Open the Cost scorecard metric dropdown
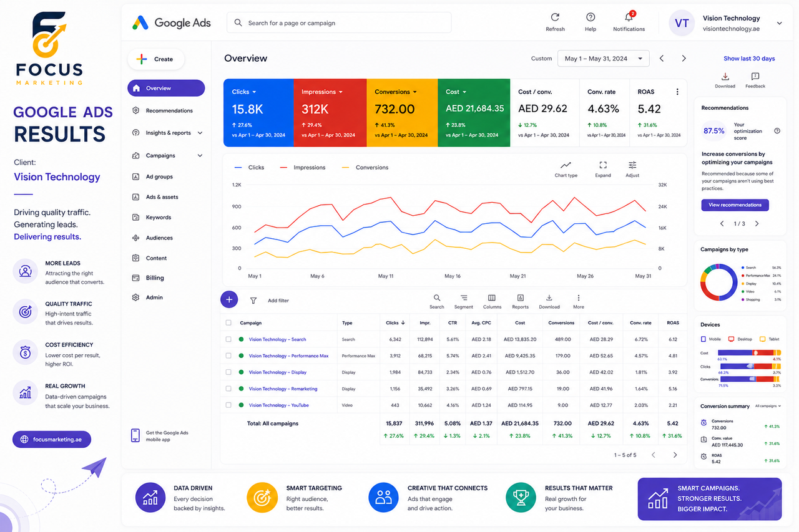 tap(465, 92)
